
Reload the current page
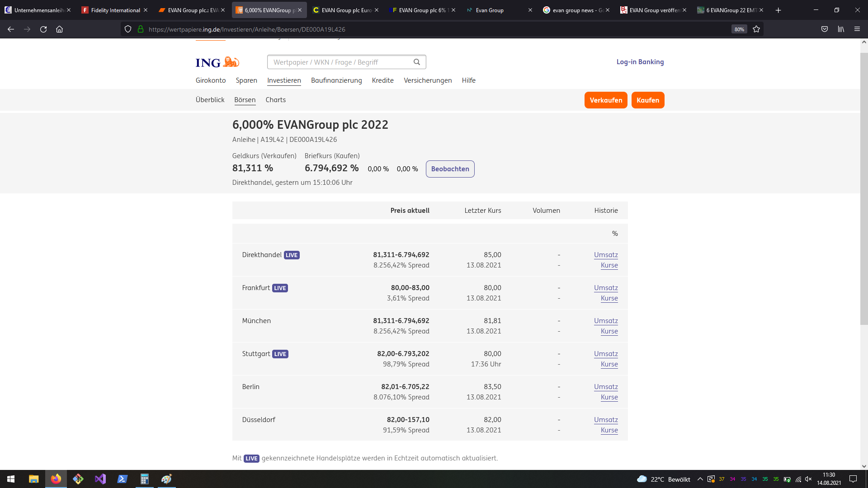click(x=43, y=29)
